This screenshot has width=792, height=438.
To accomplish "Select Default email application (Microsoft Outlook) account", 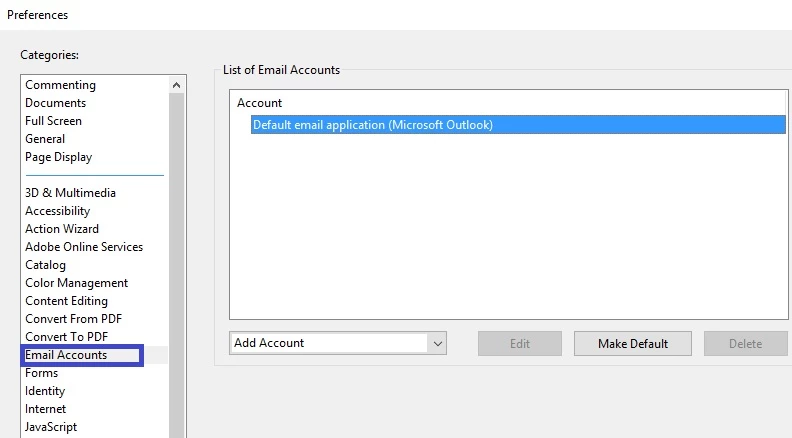I will pos(518,125).
